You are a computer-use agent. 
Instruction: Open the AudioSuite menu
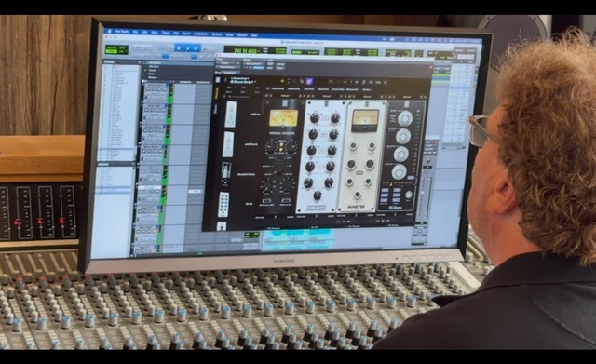pyautogui.click(x=201, y=34)
